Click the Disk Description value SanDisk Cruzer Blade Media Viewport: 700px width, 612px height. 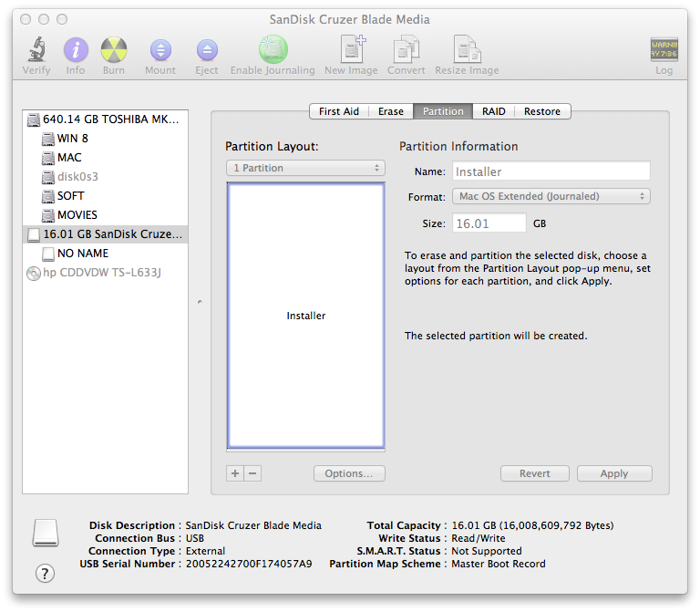(253, 525)
